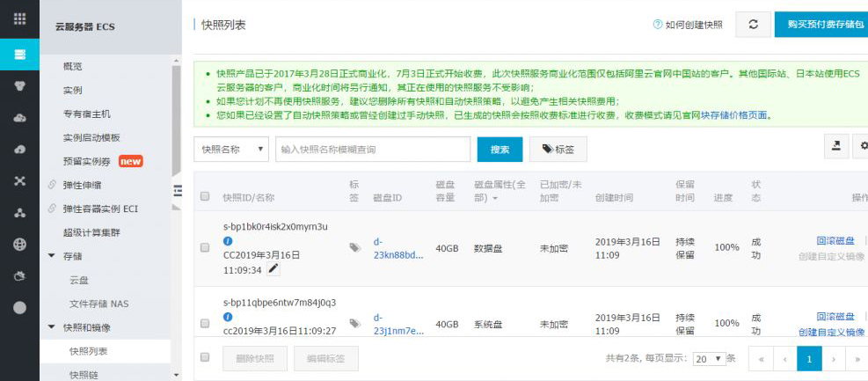The width and height of the screenshot is (868, 381).
Task: Open the per-page 20 items dropdown
Action: (709, 359)
